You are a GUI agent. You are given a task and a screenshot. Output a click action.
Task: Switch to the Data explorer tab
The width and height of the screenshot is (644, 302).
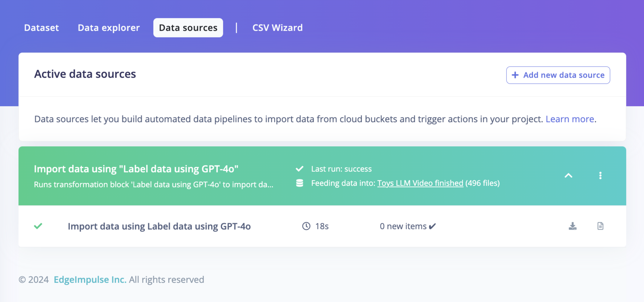[x=109, y=28]
